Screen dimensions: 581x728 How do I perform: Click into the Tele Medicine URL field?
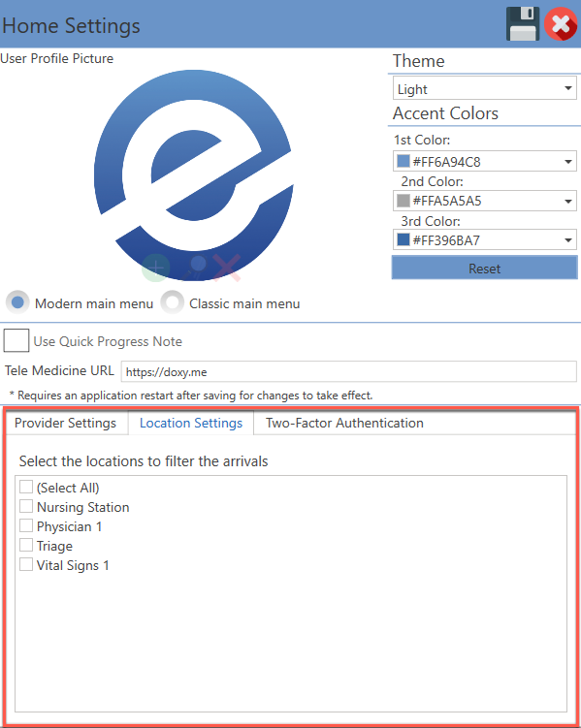349,371
